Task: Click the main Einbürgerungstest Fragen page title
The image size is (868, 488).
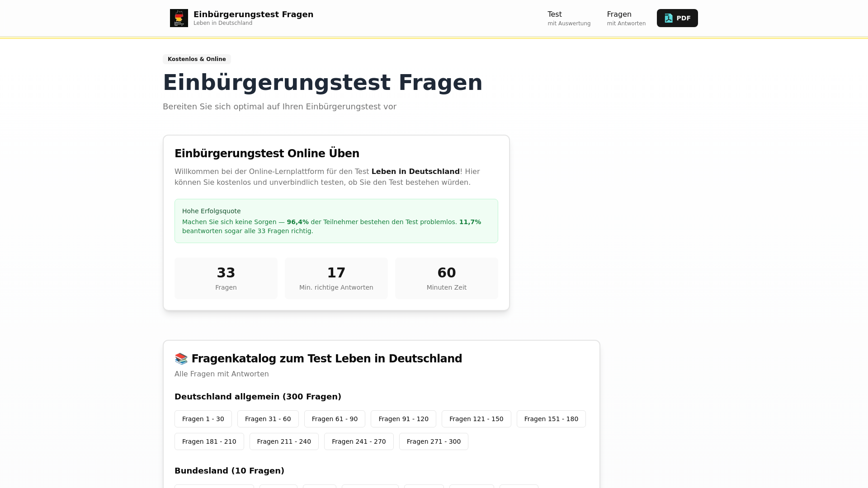Action: pos(323,83)
